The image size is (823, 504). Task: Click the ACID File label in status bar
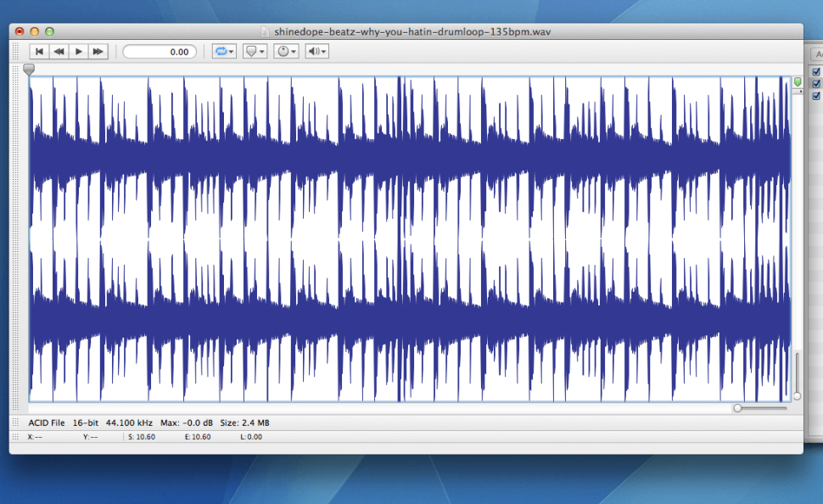47,423
